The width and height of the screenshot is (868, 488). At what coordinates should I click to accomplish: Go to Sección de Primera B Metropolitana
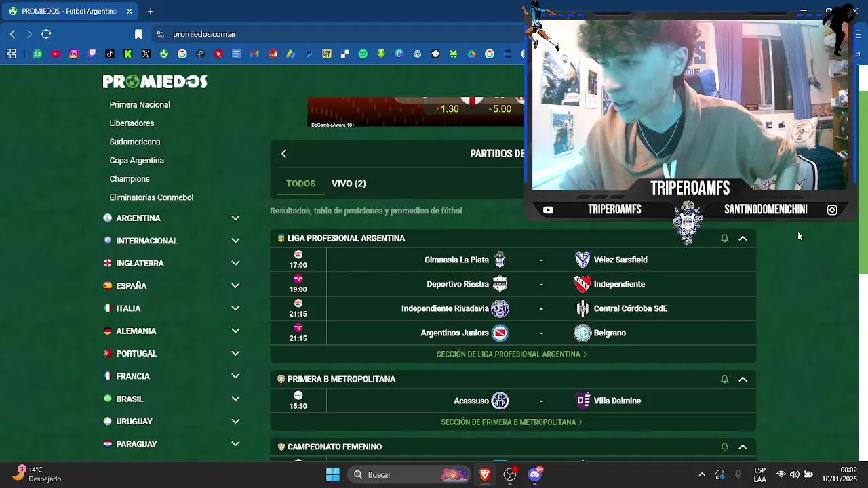512,422
